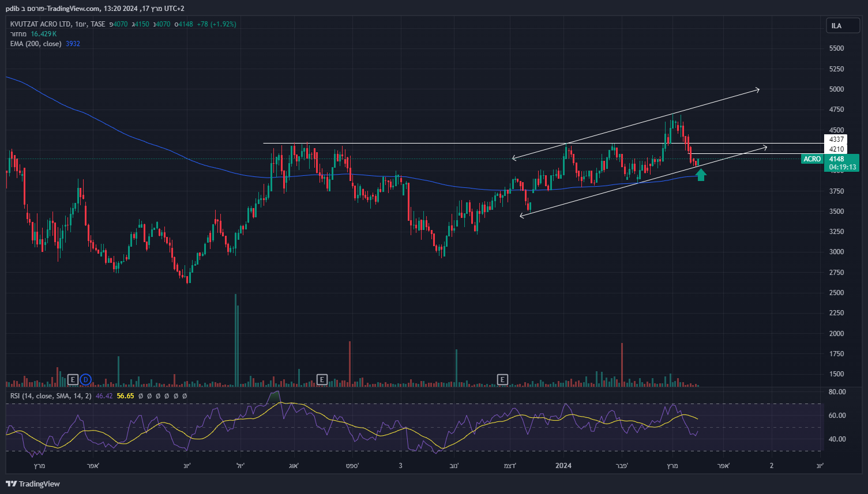Select the EMA (200, close) indicator legend

(36, 44)
